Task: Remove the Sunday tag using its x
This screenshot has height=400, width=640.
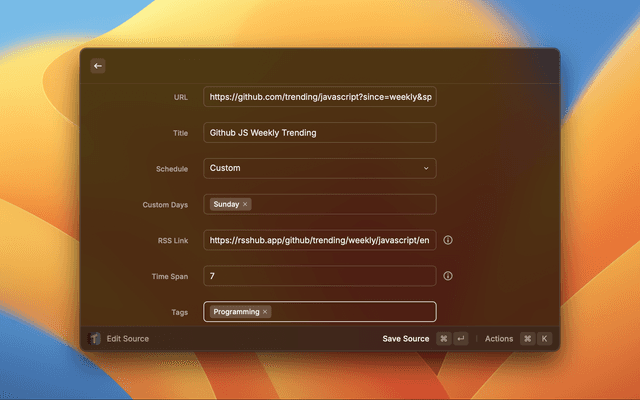Action: click(x=245, y=204)
